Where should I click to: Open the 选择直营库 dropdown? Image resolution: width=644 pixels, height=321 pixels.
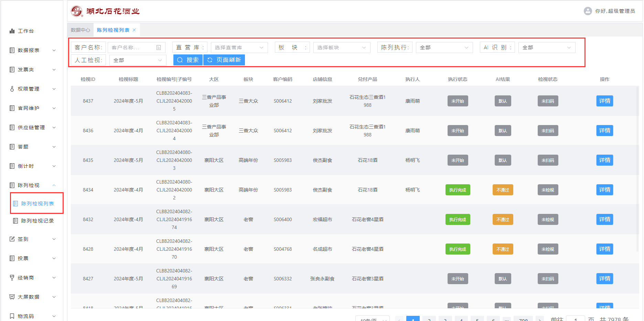click(239, 48)
